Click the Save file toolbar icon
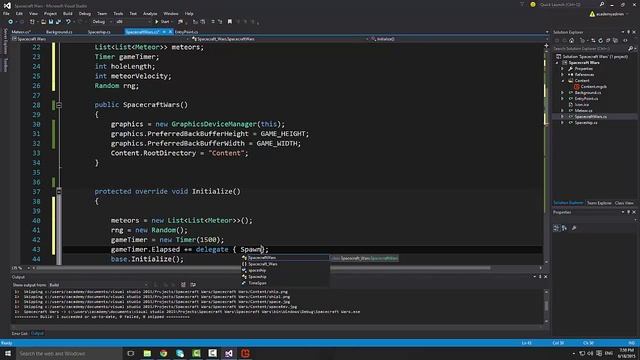 51,22
